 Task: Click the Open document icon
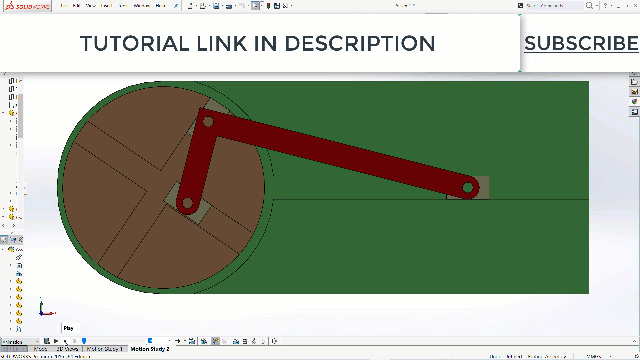(x=202, y=6)
